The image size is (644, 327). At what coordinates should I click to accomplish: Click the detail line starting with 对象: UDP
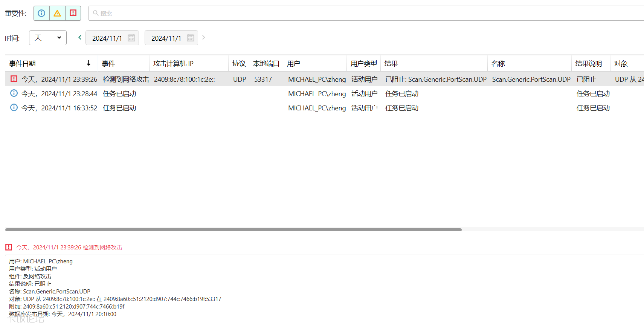click(115, 299)
